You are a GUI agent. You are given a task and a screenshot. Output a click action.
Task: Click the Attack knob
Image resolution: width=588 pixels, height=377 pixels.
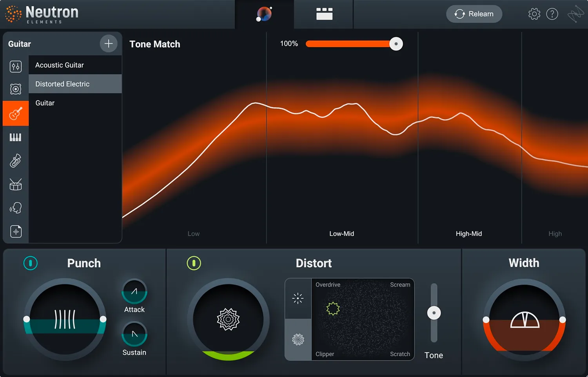point(134,292)
